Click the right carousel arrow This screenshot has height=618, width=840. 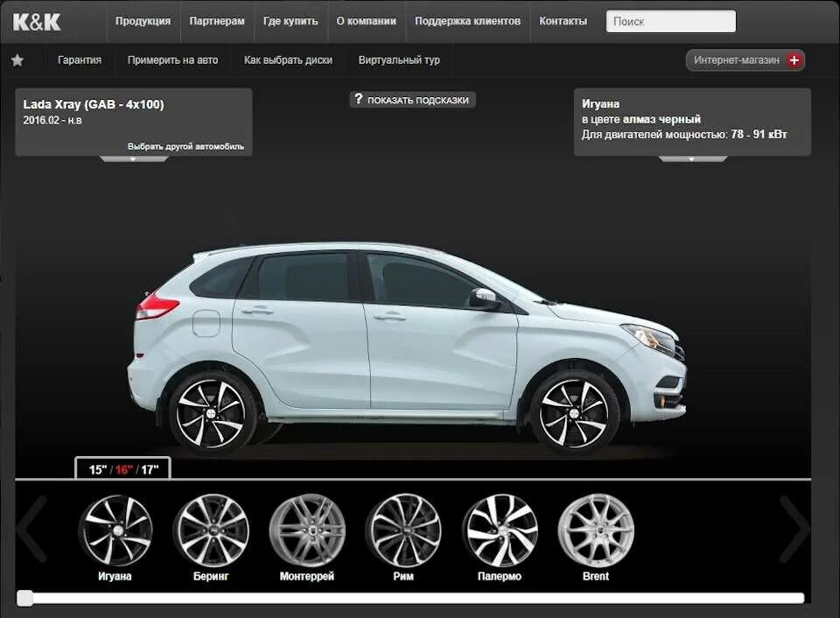(x=794, y=529)
